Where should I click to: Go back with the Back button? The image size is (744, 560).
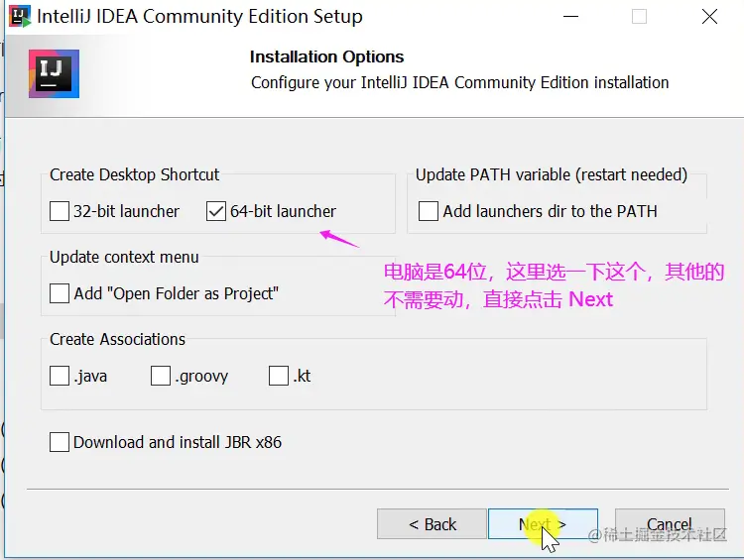pos(432,524)
